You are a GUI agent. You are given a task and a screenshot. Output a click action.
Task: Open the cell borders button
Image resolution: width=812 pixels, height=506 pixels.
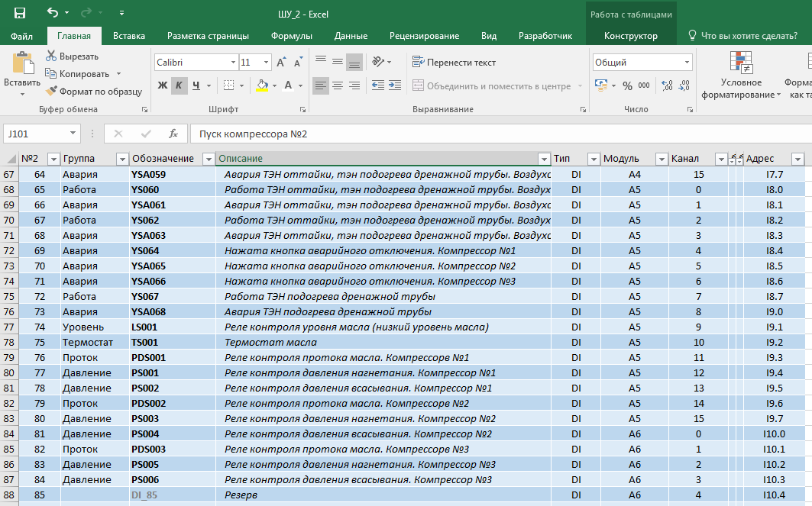point(228,85)
